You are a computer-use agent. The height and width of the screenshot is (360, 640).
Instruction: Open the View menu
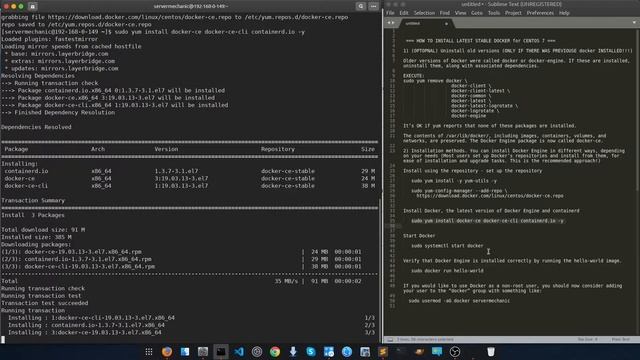[460, 13]
